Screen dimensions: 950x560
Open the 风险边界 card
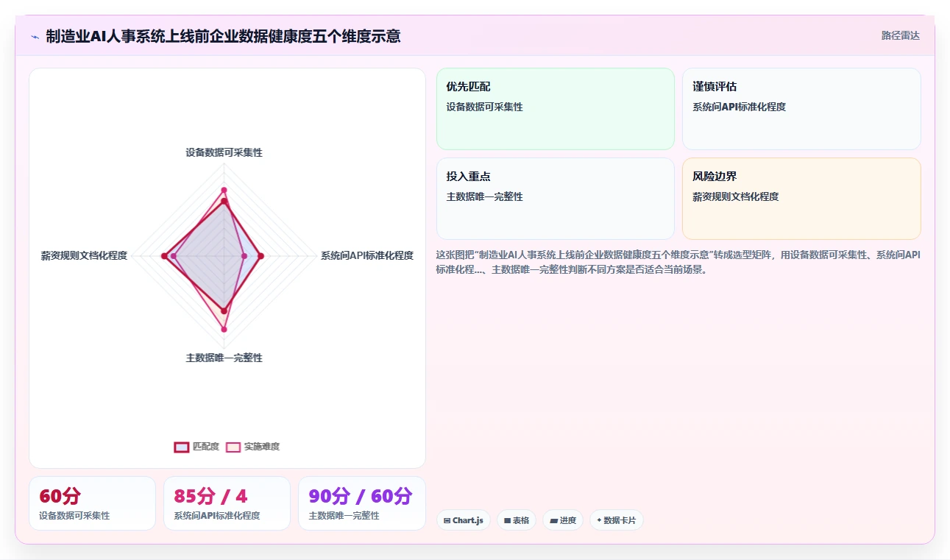[x=801, y=199]
